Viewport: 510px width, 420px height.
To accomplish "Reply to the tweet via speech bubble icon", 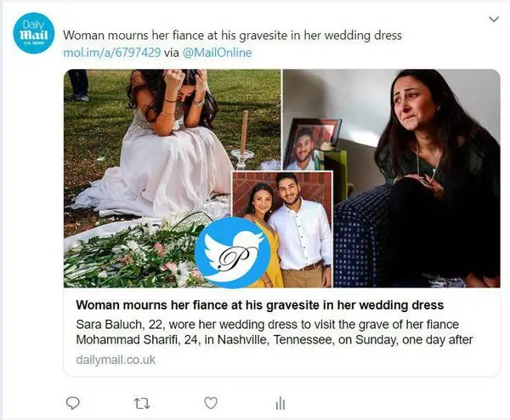I will coord(73,401).
